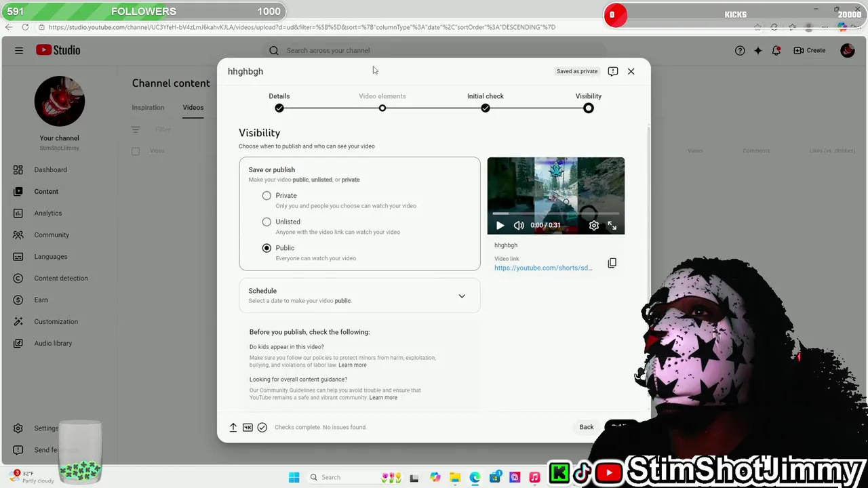
Task: Select the Unlisted visibility option
Action: pyautogui.click(x=267, y=222)
